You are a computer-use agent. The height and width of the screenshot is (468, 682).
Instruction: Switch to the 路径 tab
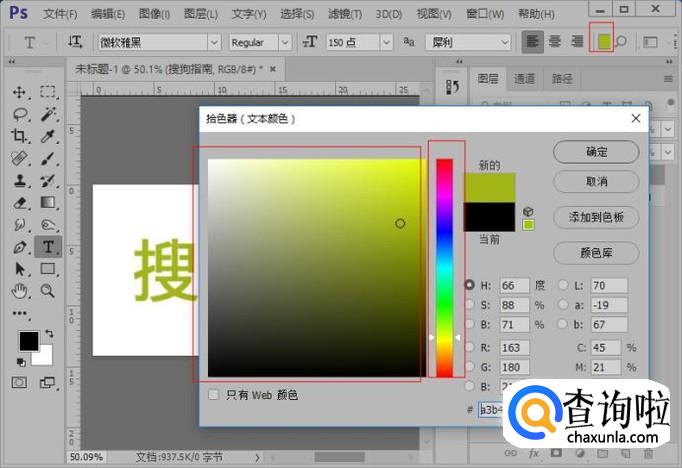pos(562,78)
